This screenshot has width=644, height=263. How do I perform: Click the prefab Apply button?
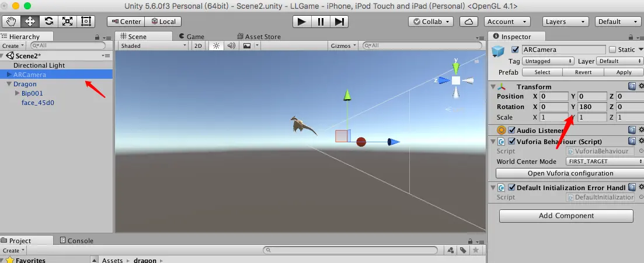pyautogui.click(x=624, y=72)
